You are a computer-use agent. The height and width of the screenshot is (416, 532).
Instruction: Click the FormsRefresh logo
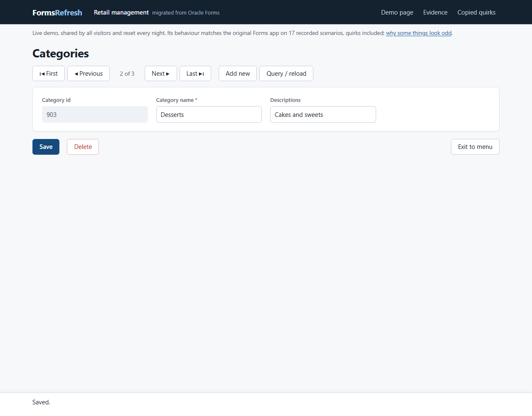57,12
